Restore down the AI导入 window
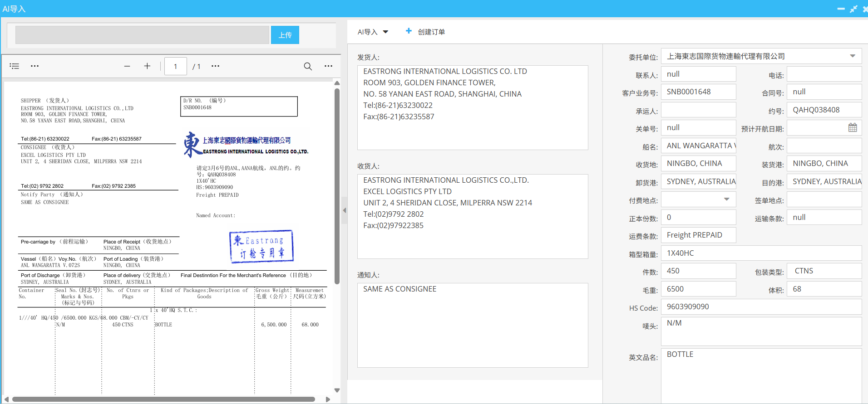868x404 pixels. click(x=853, y=9)
